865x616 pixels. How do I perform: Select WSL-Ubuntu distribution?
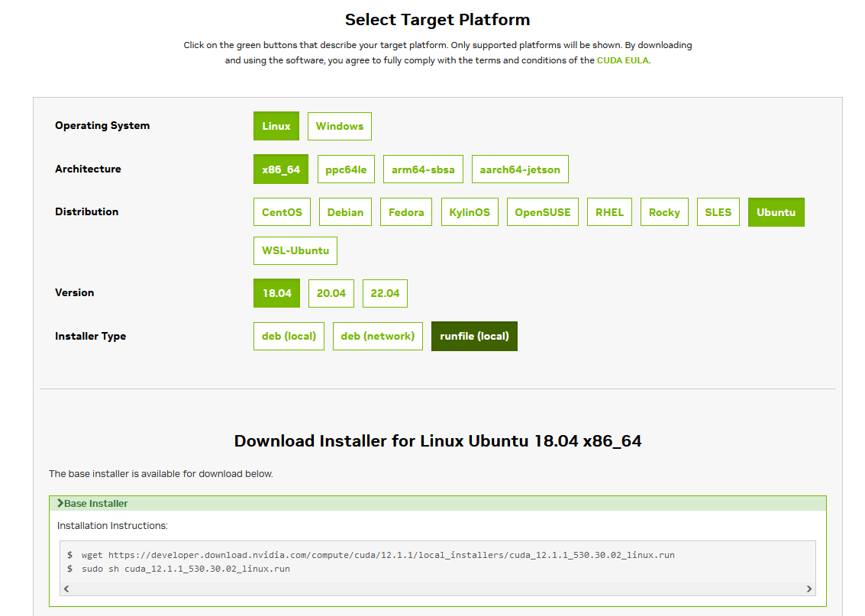coord(295,250)
